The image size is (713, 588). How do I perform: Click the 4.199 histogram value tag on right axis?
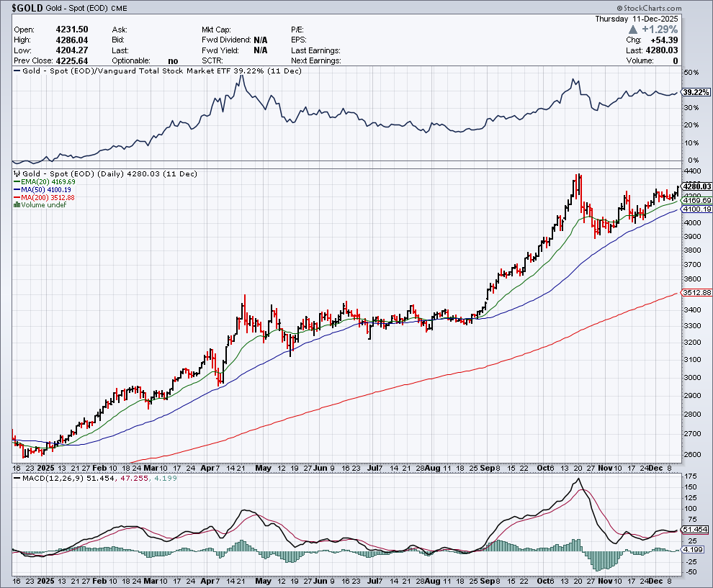pos(694,550)
